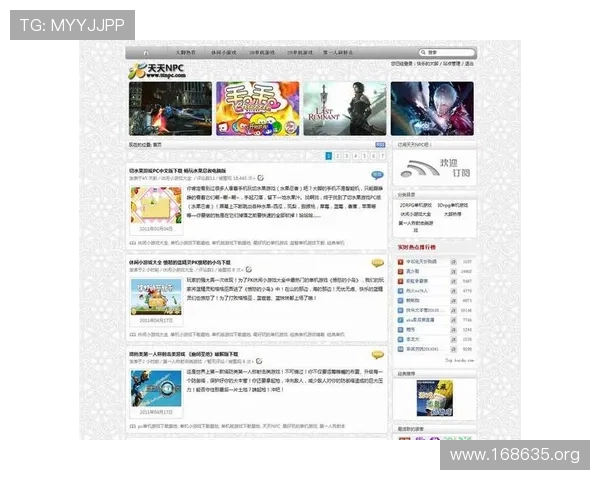Click the search icon in ranking row one

pyautogui.click(x=453, y=262)
